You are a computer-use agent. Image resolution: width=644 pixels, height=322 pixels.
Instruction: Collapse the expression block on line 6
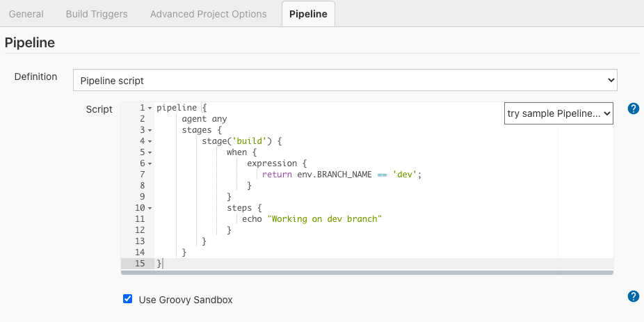click(150, 164)
